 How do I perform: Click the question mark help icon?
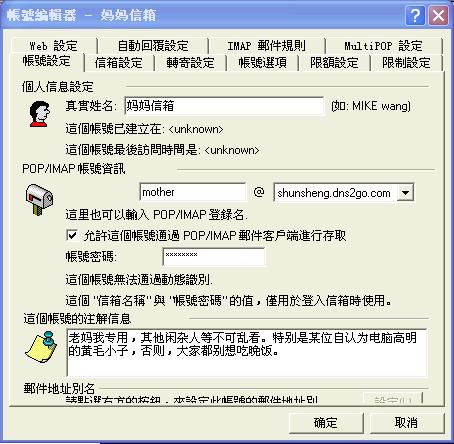tap(415, 15)
